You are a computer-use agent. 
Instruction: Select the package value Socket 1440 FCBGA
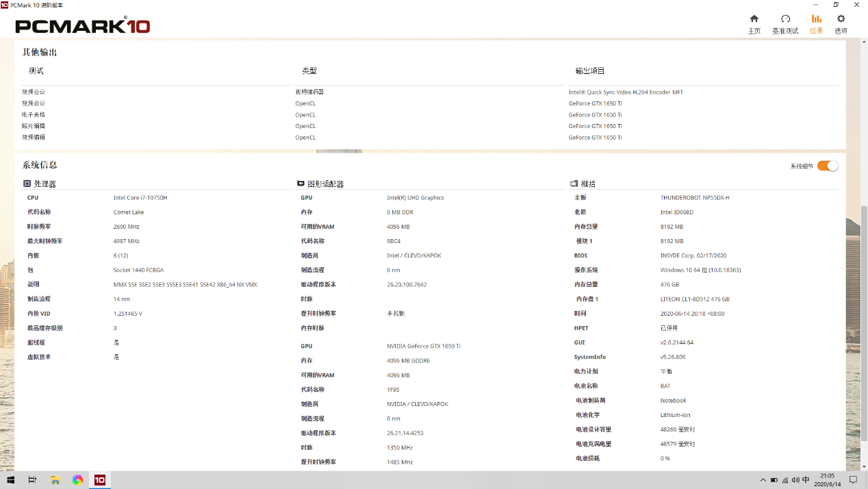coord(138,270)
